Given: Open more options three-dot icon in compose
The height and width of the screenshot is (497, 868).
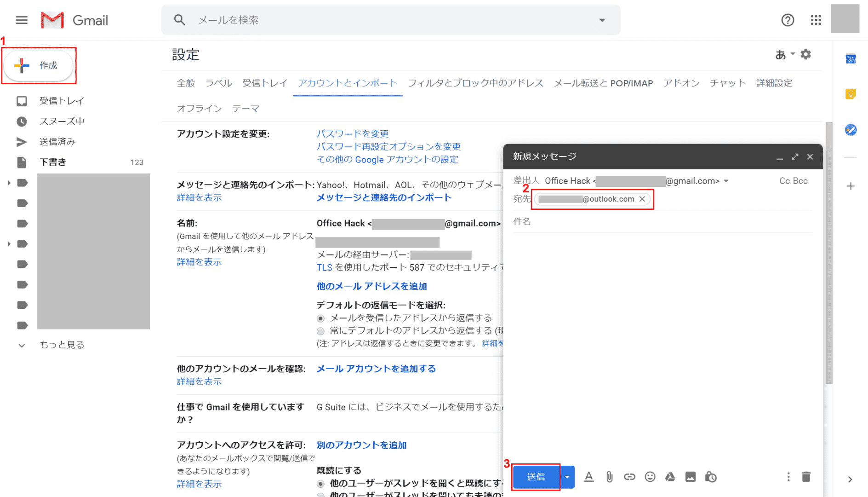Looking at the screenshot, I should click(x=788, y=477).
